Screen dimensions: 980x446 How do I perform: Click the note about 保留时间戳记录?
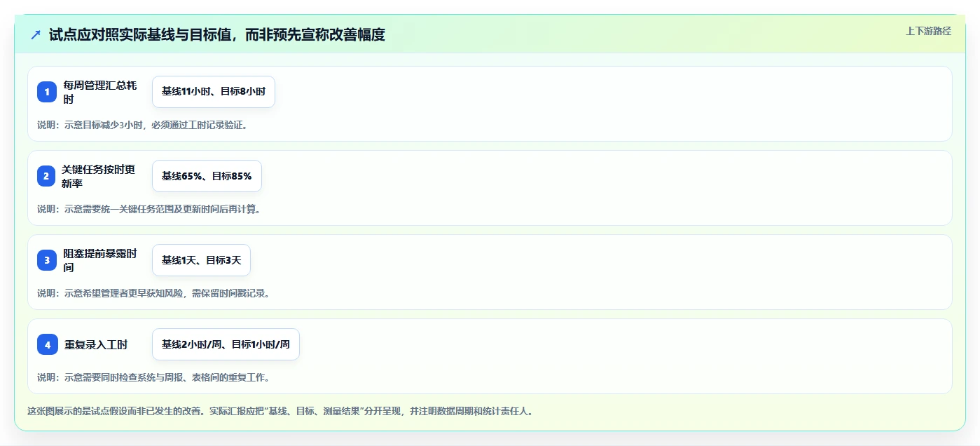pos(153,293)
